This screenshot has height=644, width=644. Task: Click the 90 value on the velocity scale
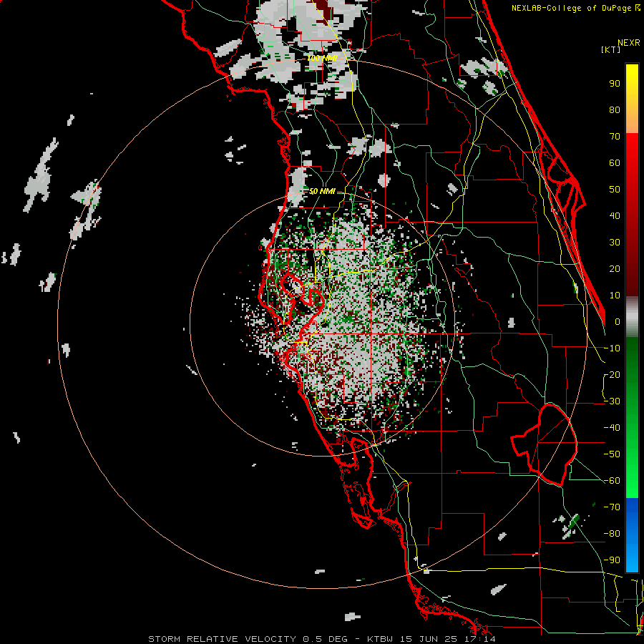point(615,84)
